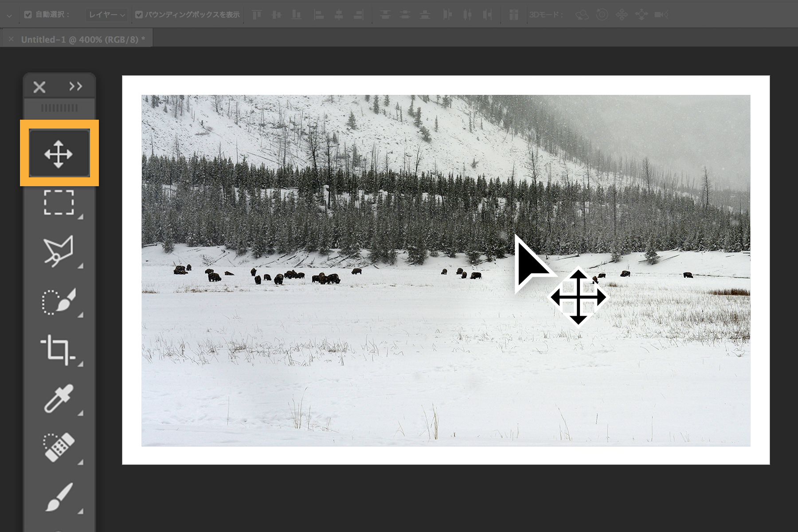Close the tools panel with X
Screen dimensions: 798x532
[39, 87]
